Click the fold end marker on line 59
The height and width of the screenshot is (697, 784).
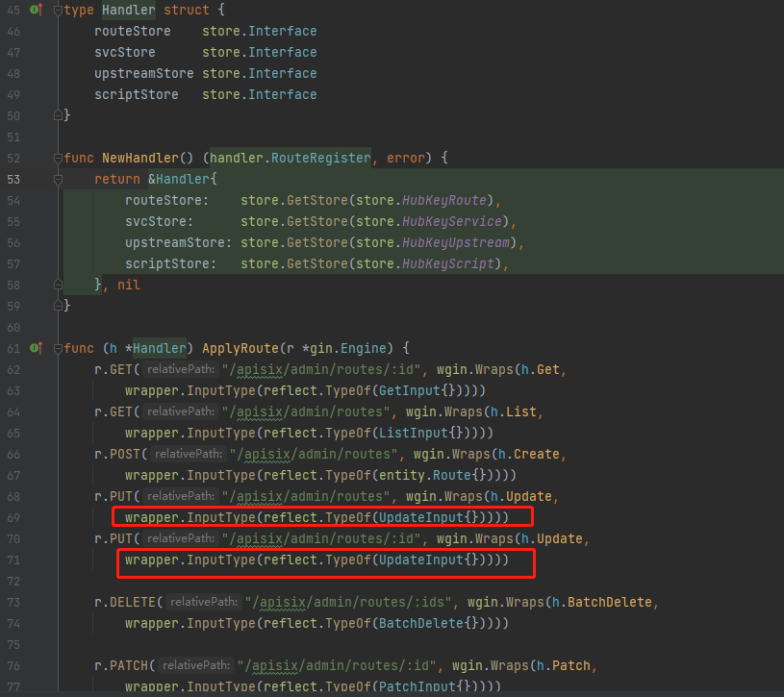tap(58, 306)
